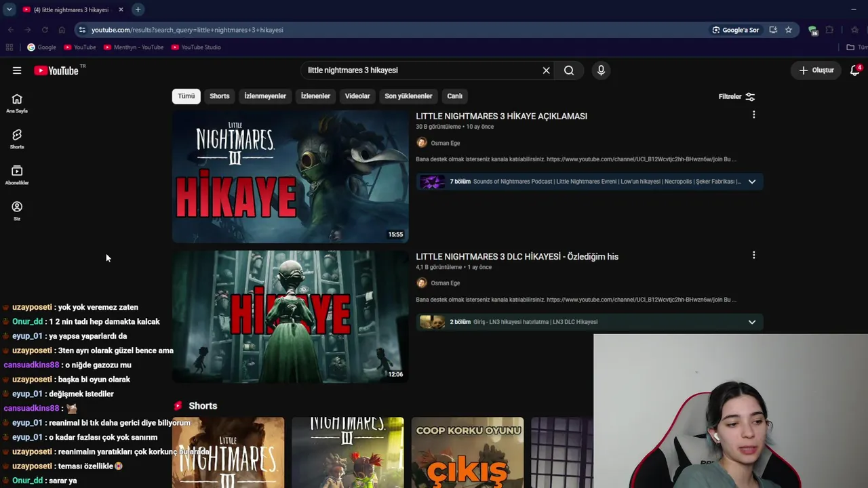868x488 pixels.
Task: Open Osman Ege channel name under the HİKAYE AÇIKLAMASI video
Action: tap(445, 143)
